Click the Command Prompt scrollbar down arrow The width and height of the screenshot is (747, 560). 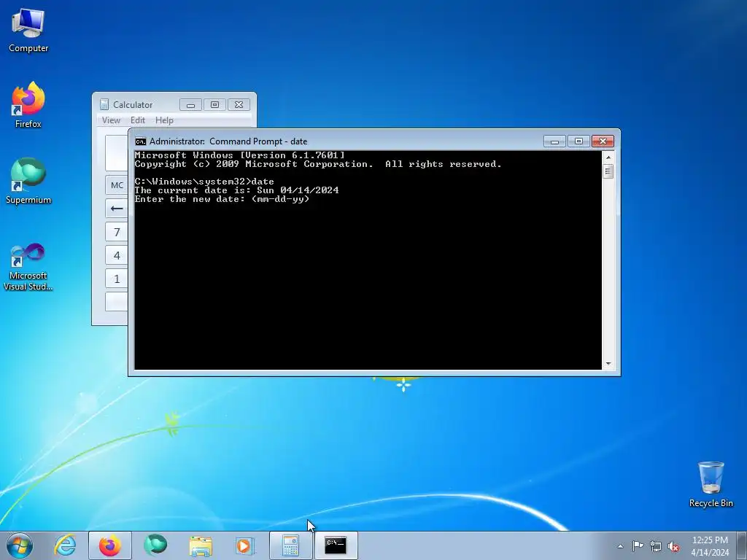point(608,364)
